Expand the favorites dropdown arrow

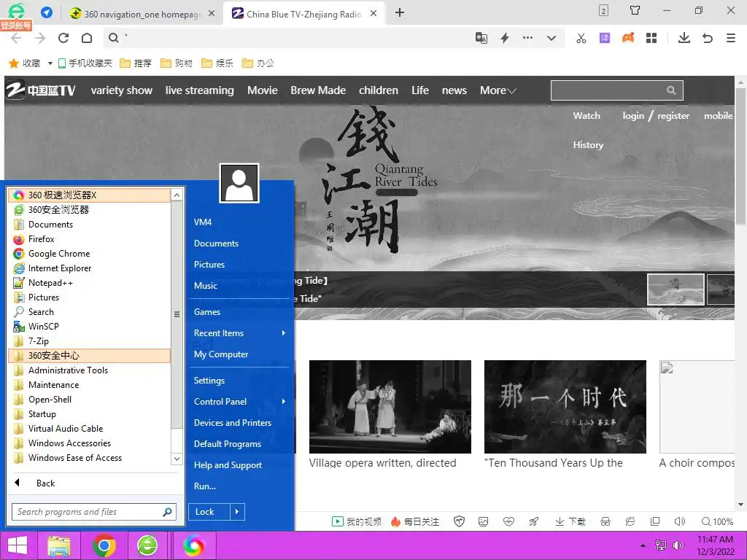pyautogui.click(x=50, y=63)
